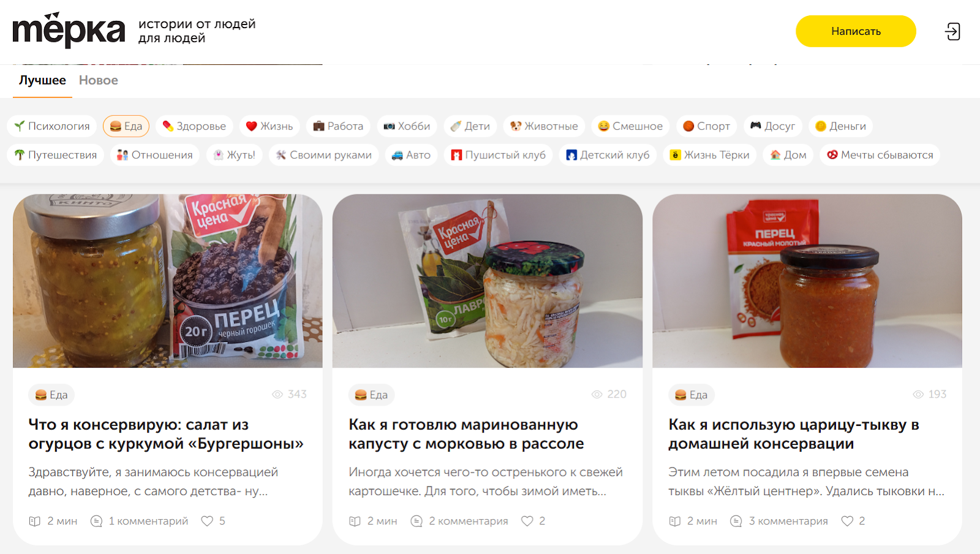Click the мёрка logo
This screenshot has height=554, width=980.
(69, 30)
